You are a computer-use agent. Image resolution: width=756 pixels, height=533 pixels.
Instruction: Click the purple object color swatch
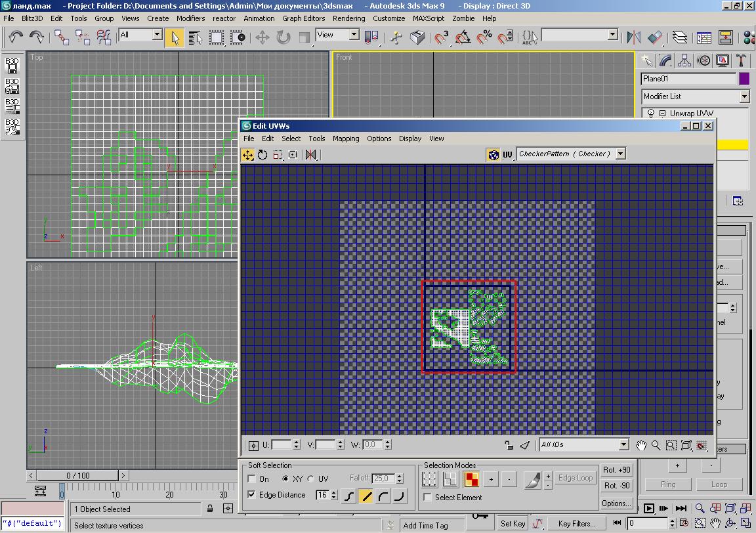click(x=744, y=79)
